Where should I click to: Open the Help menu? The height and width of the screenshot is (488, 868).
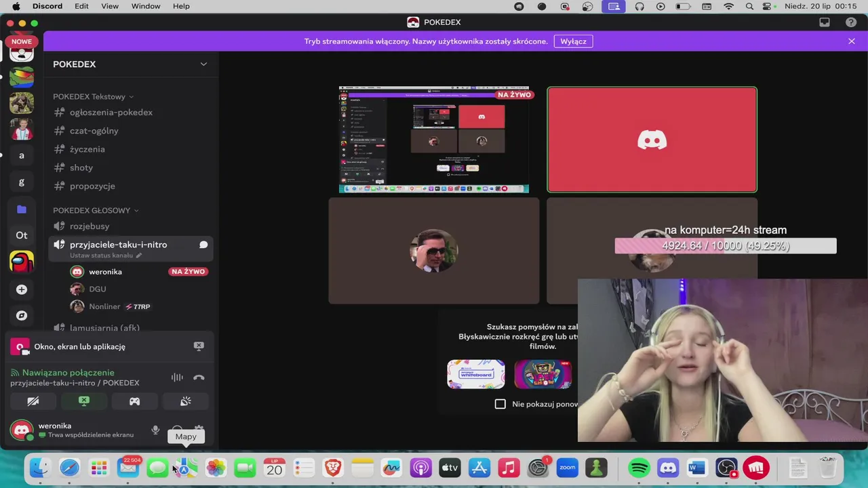coord(181,6)
